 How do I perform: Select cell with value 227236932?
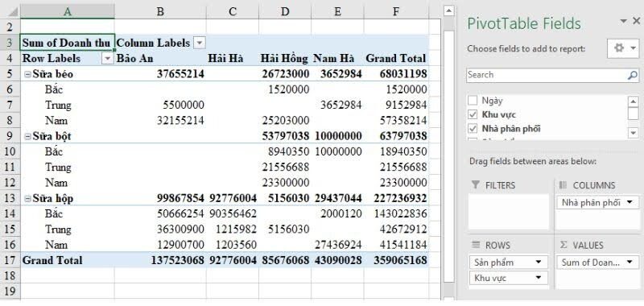(x=396, y=198)
